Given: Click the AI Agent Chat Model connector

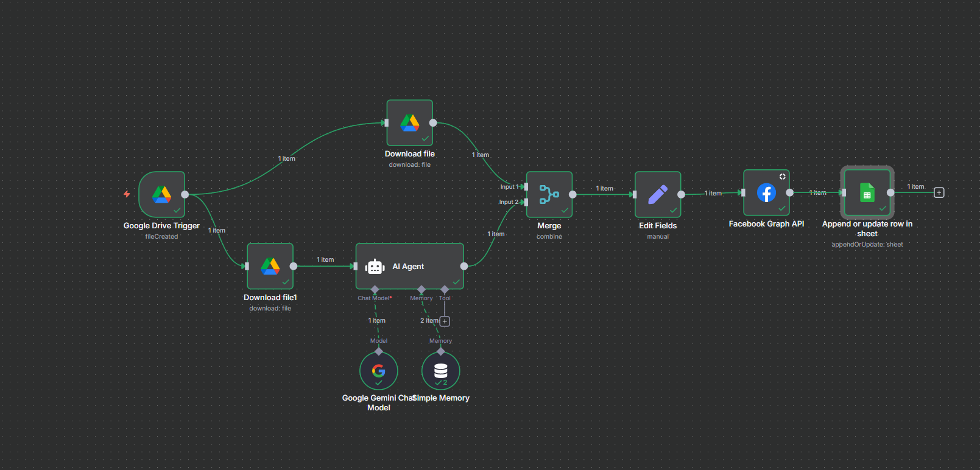Looking at the screenshot, I should coord(375,289).
